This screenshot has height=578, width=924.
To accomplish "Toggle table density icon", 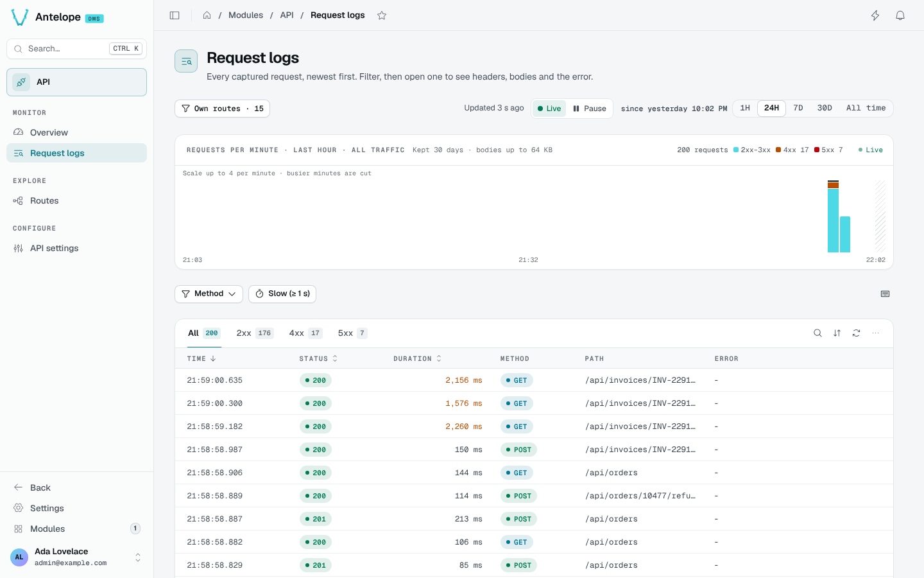I will pos(885,294).
